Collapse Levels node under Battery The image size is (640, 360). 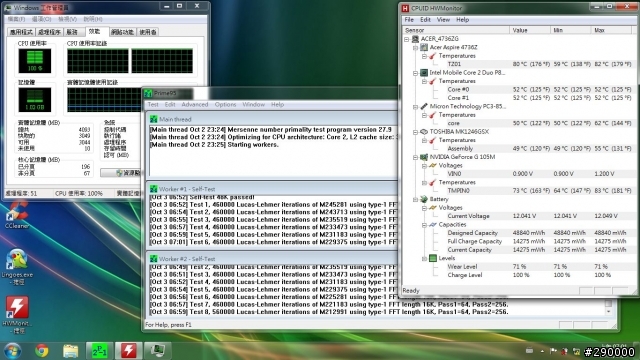pos(424,258)
